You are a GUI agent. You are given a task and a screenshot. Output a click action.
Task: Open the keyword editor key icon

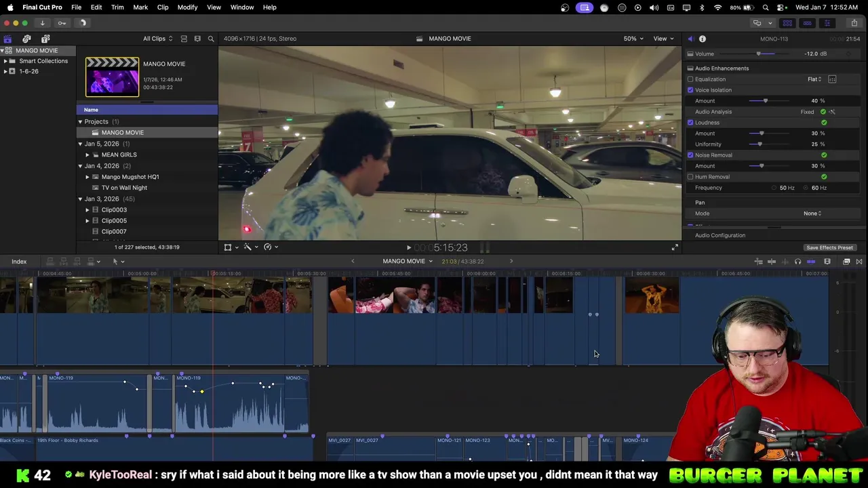[62, 23]
